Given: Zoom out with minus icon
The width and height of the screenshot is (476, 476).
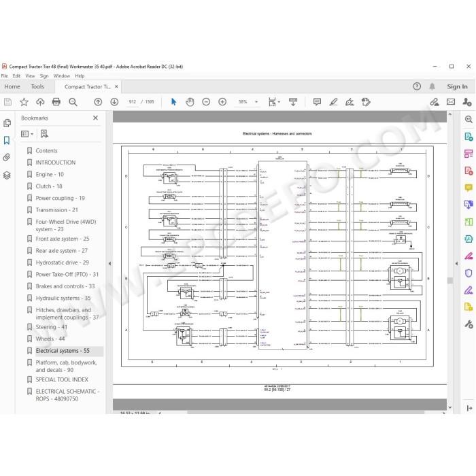Looking at the screenshot, I should (x=206, y=102).
